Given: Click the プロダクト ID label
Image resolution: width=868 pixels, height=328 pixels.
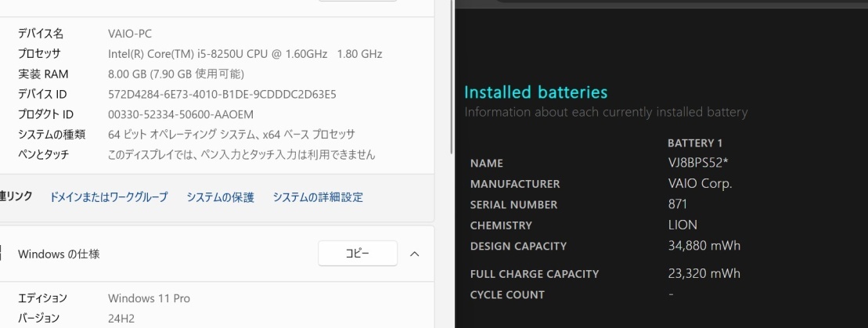Looking at the screenshot, I should (x=45, y=115).
